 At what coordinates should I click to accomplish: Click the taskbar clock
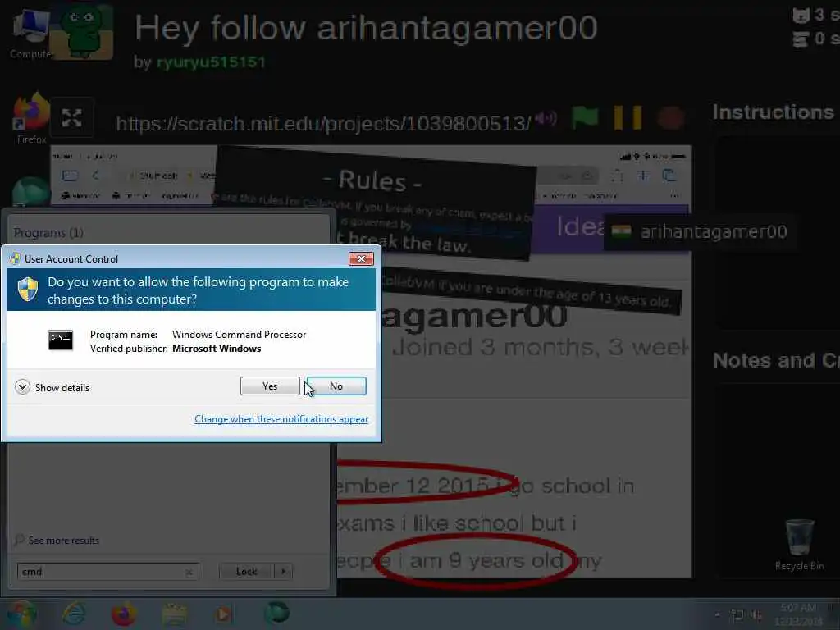click(798, 614)
